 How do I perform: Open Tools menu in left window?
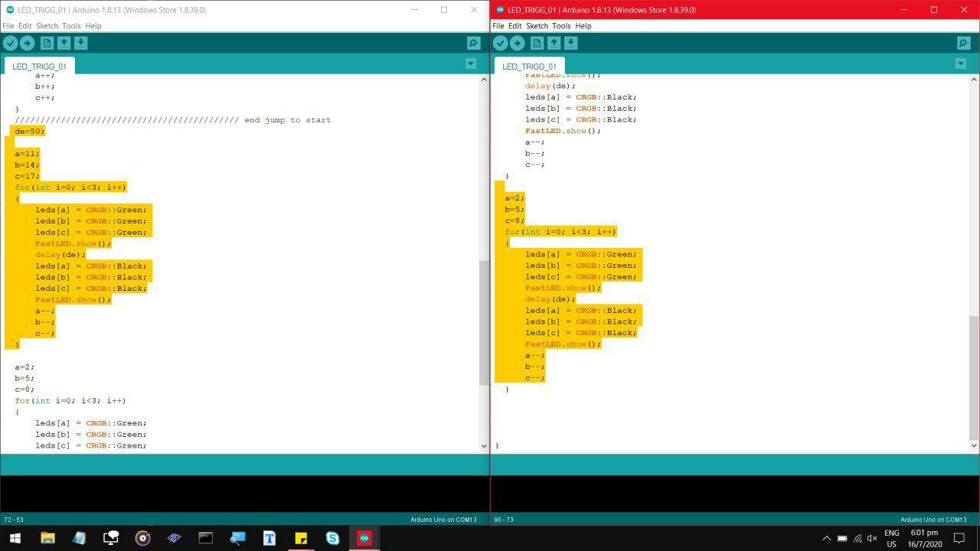[71, 26]
